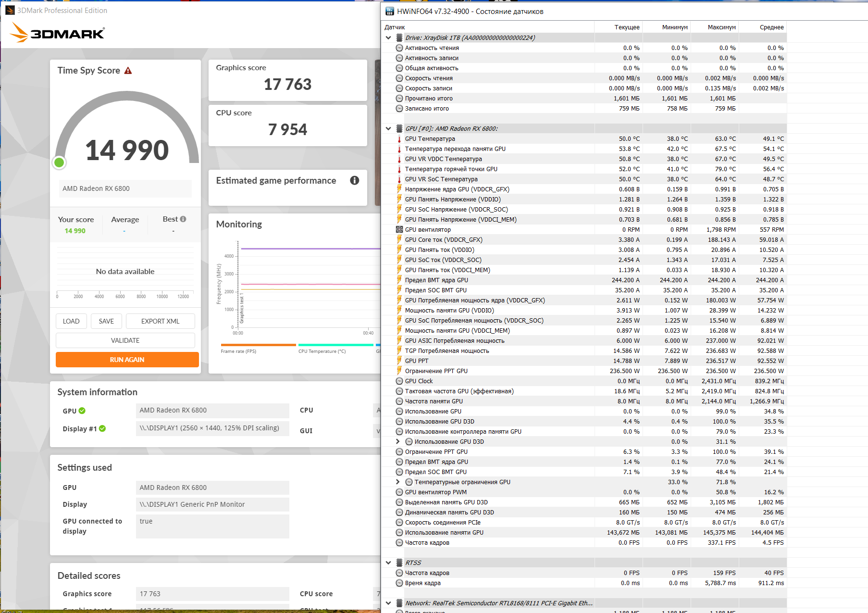Image resolution: width=868 pixels, height=613 pixels.
Task: Click the EXPORT XML button
Action: pyautogui.click(x=161, y=321)
